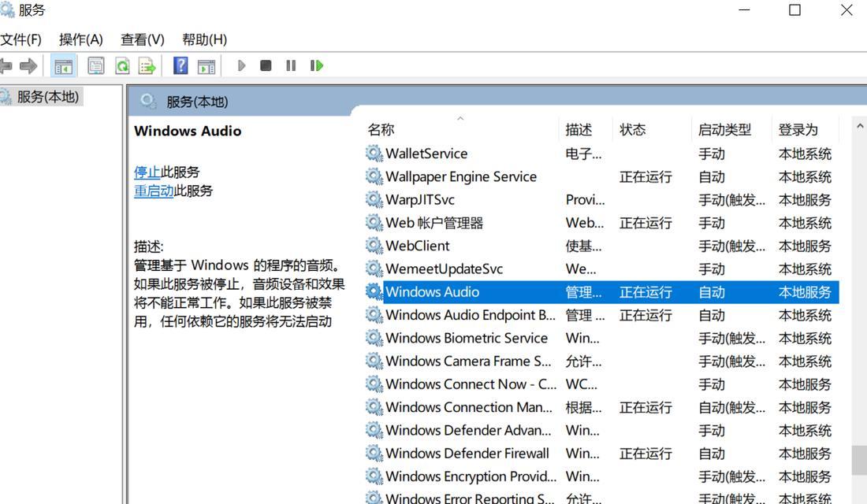Click the 服务(本地) header in details pane
Viewport: 867px width, 504px height.
197,102
